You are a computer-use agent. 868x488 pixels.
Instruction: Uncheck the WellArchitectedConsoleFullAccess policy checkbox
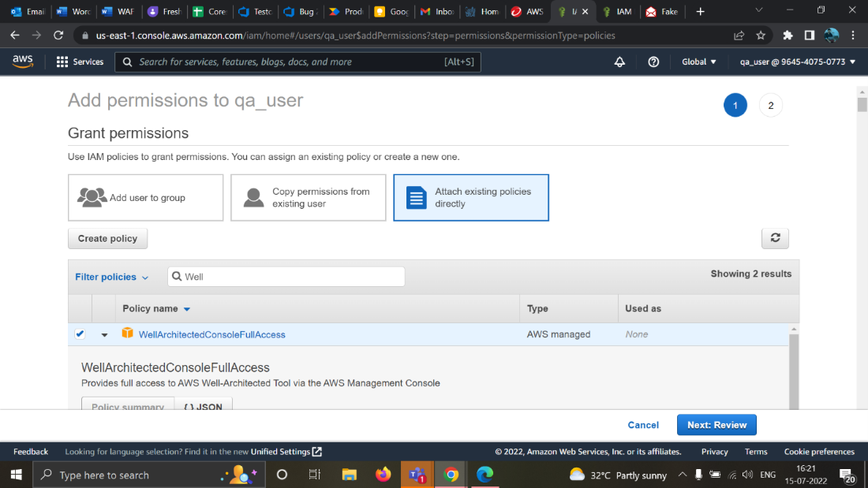point(80,333)
